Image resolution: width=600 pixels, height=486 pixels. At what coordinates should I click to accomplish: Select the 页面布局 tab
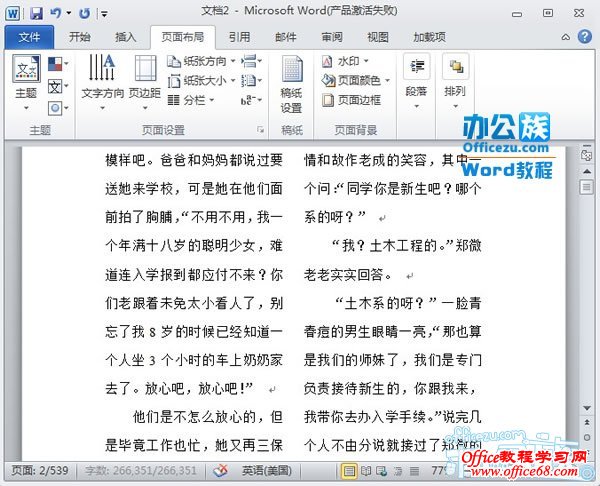pos(183,37)
